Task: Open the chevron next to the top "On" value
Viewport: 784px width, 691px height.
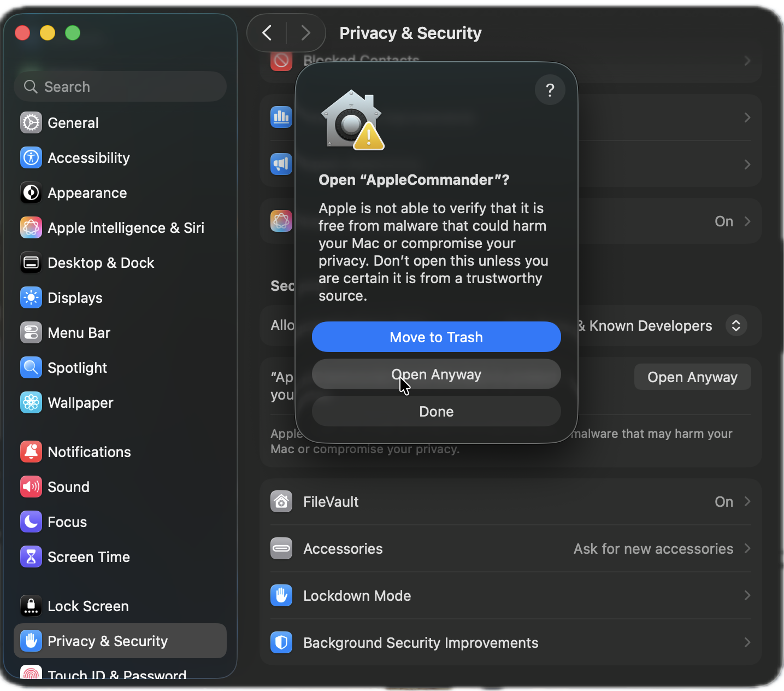Action: [x=747, y=221]
